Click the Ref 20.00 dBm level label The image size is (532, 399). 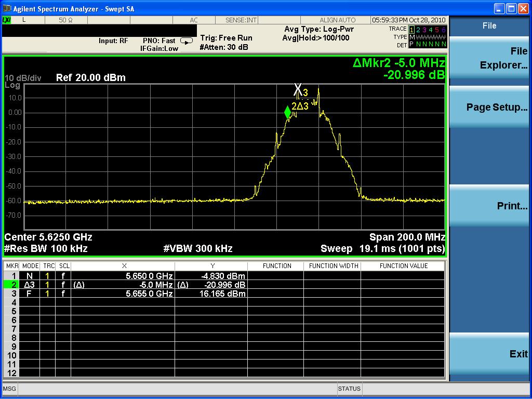tap(90, 78)
